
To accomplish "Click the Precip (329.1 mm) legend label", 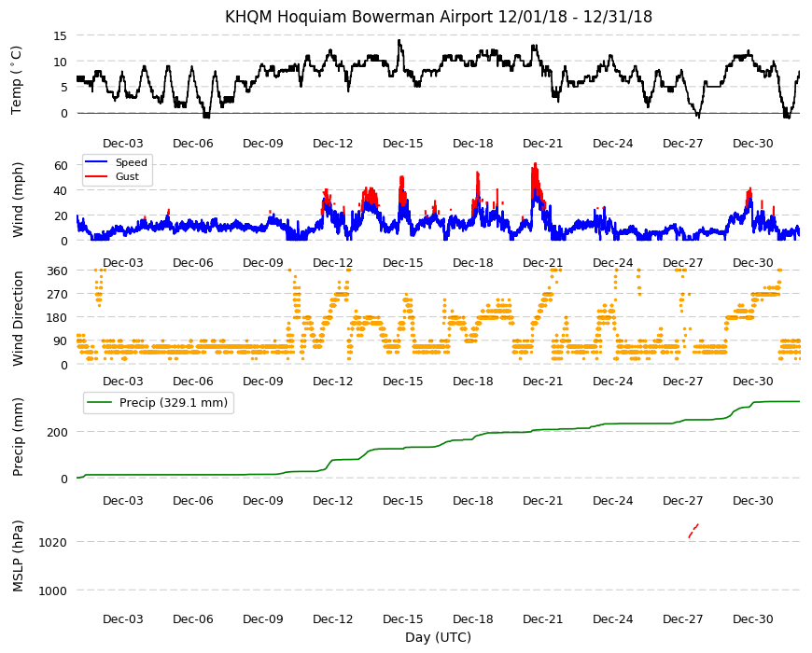I will [174, 403].
